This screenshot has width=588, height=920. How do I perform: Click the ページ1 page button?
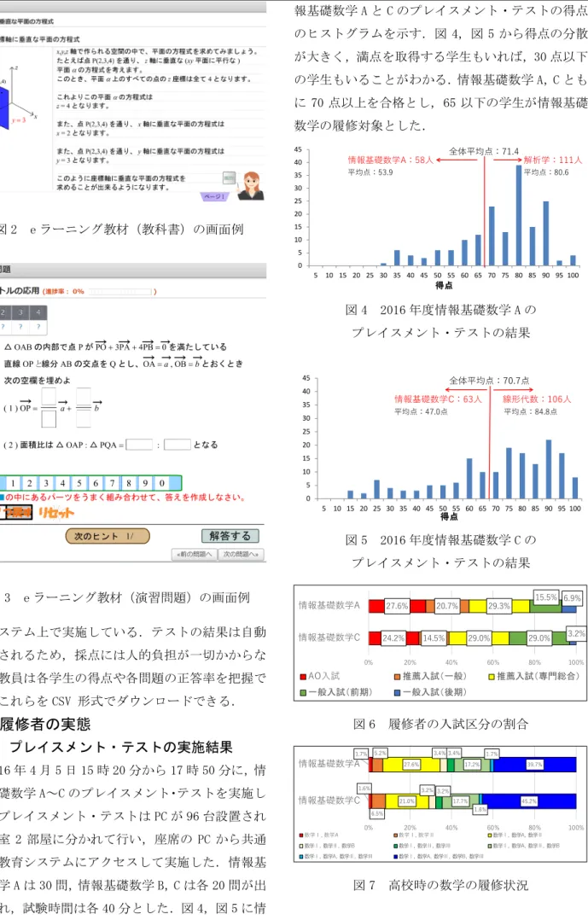pos(215,196)
